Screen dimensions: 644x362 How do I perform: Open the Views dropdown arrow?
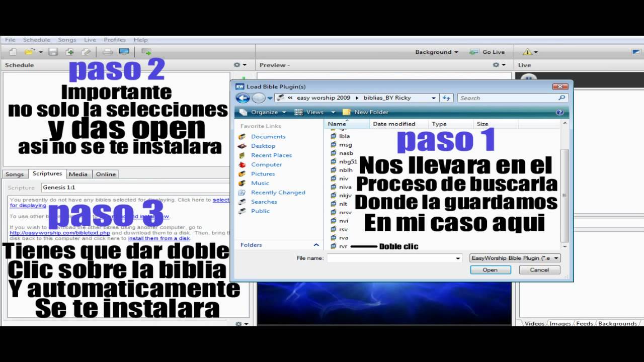click(x=333, y=112)
